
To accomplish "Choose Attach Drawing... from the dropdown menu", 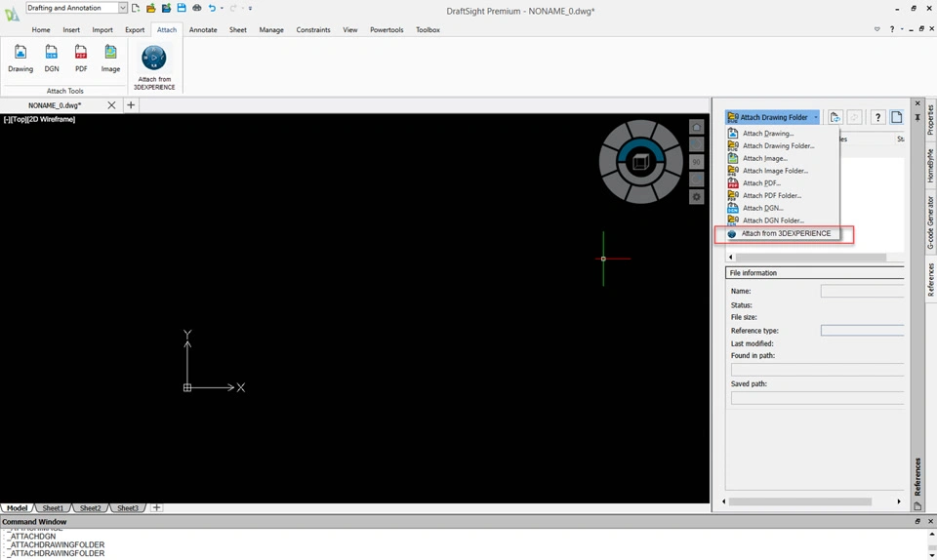I will pyautogui.click(x=781, y=134).
